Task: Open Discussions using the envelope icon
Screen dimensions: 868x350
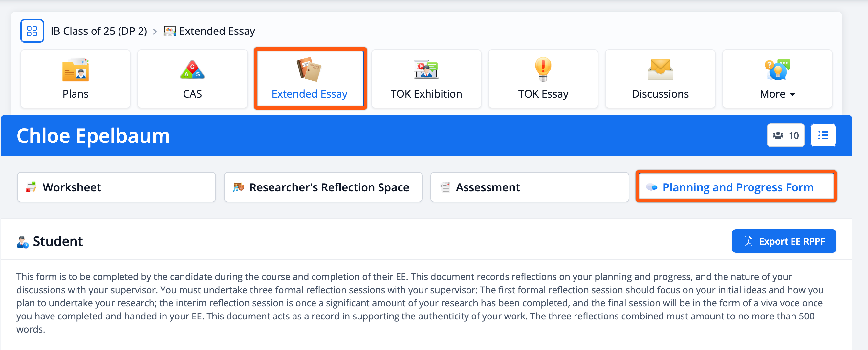Action: click(660, 70)
